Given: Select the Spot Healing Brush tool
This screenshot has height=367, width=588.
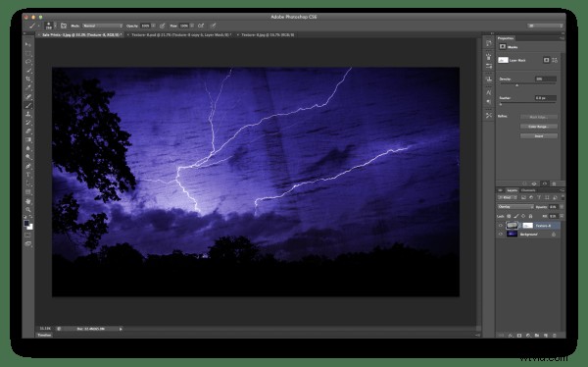Looking at the screenshot, I should [28, 96].
